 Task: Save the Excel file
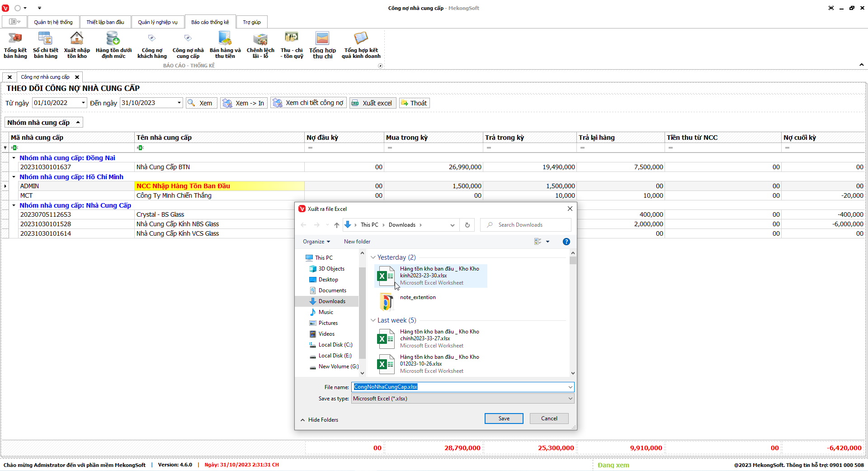504,419
